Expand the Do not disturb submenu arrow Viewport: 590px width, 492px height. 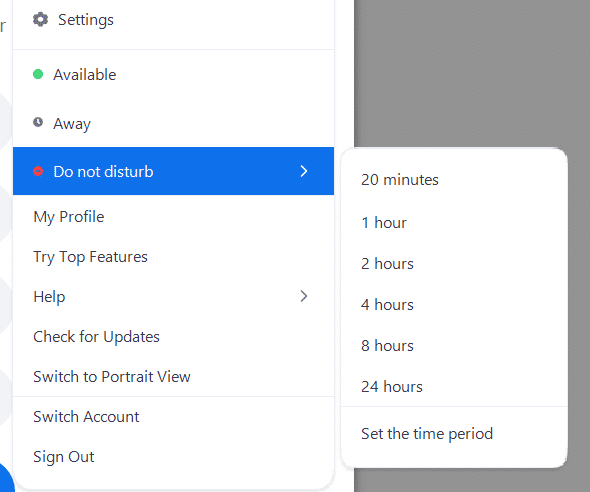point(304,171)
